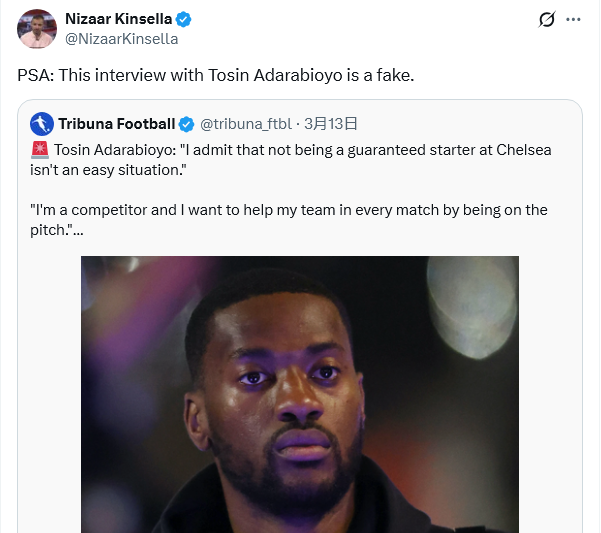
Task: Open the Grok explain-post icon
Action: (x=547, y=20)
